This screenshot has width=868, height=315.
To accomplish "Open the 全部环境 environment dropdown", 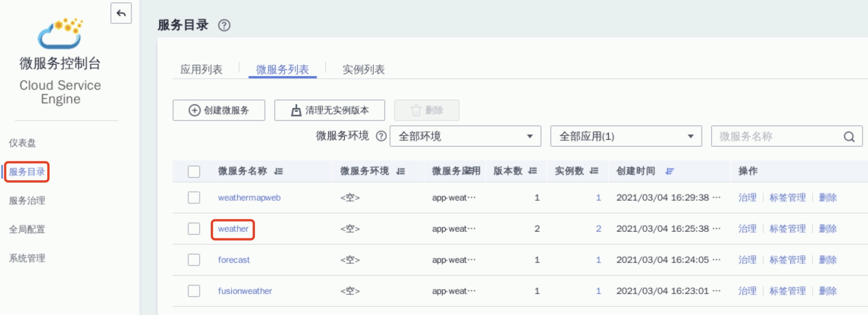I will [x=465, y=136].
